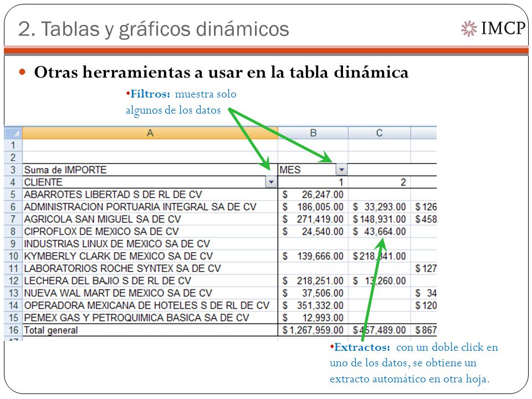Select 'KYMBERLY CLARK DE MEXICO SA DE CV' cell
532x399 pixels.
point(150,256)
